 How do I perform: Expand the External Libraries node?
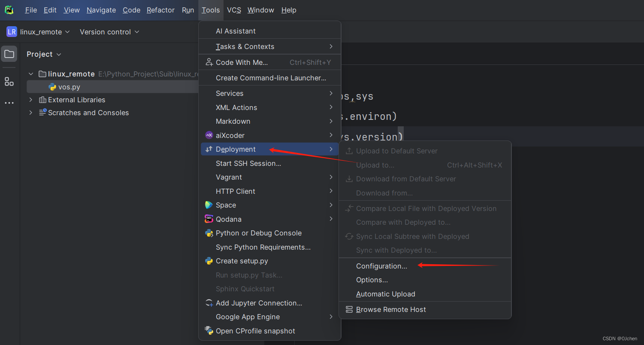click(x=31, y=100)
